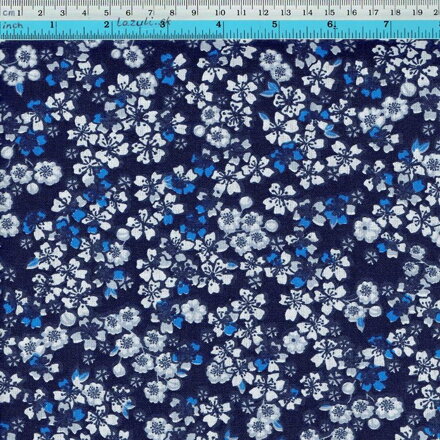
Task: Click the 19 cm number on the ruler
Action: pyautogui.click(x=417, y=13)
